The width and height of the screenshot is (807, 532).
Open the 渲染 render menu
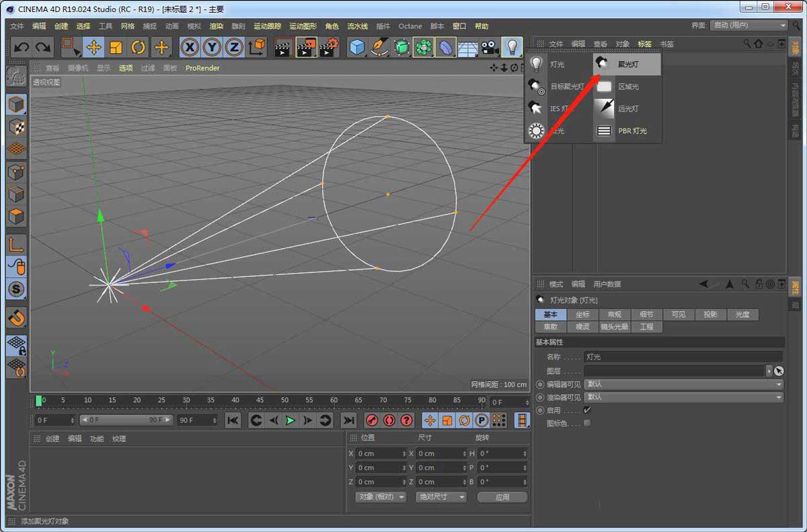217,26
